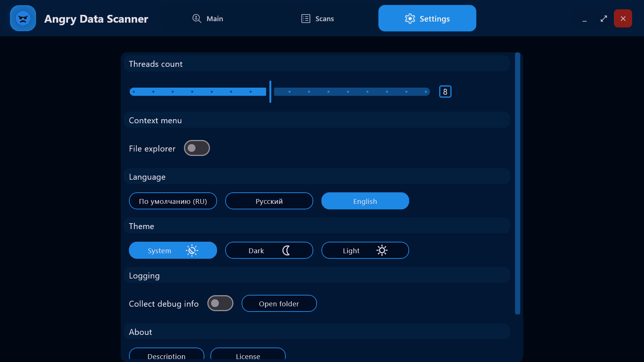644x362 pixels.
Task: Click the Dark theme moon icon
Action: coord(286,251)
